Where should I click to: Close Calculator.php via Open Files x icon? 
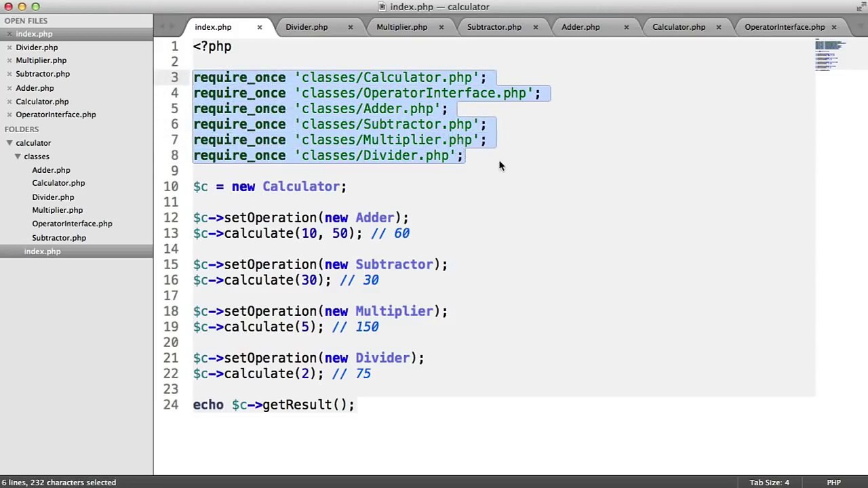[8, 102]
